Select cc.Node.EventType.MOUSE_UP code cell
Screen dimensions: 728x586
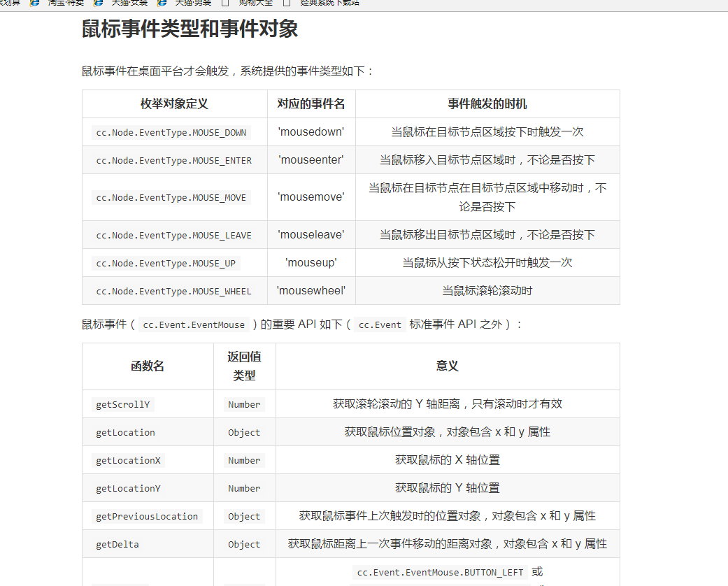166,264
